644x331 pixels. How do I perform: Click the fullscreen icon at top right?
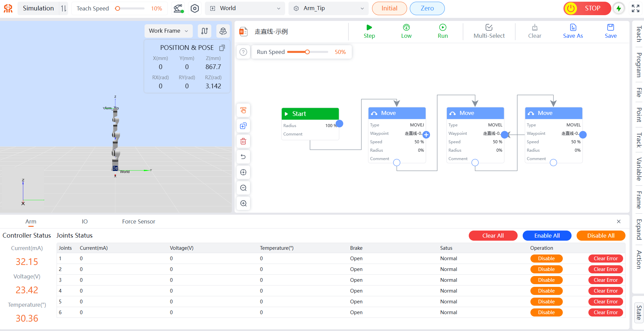(635, 8)
